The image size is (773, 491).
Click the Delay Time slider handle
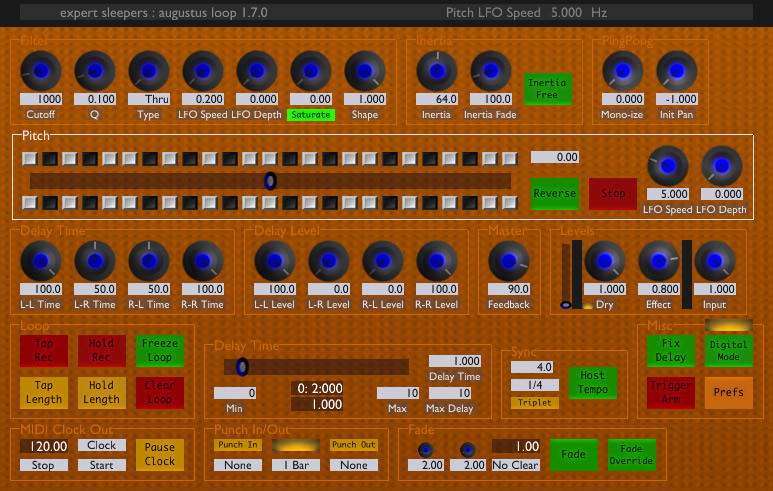242,367
